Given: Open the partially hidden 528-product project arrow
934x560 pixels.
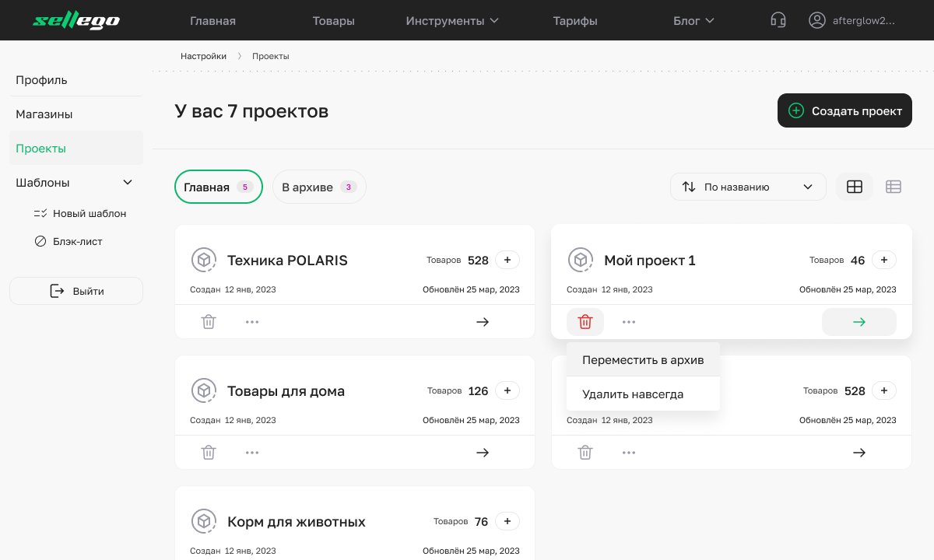Looking at the screenshot, I should (859, 452).
